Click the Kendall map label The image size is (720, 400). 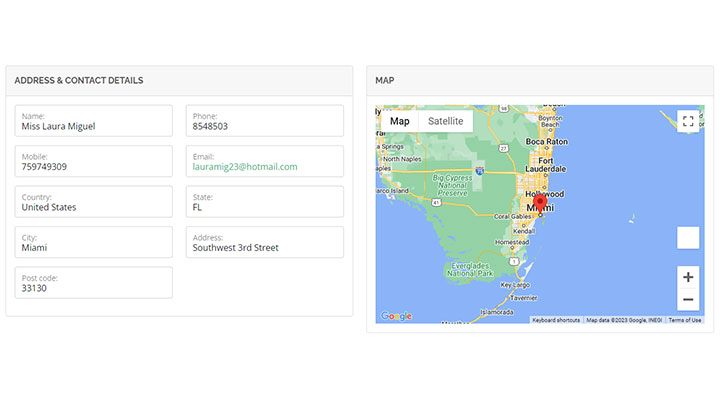coord(524,231)
